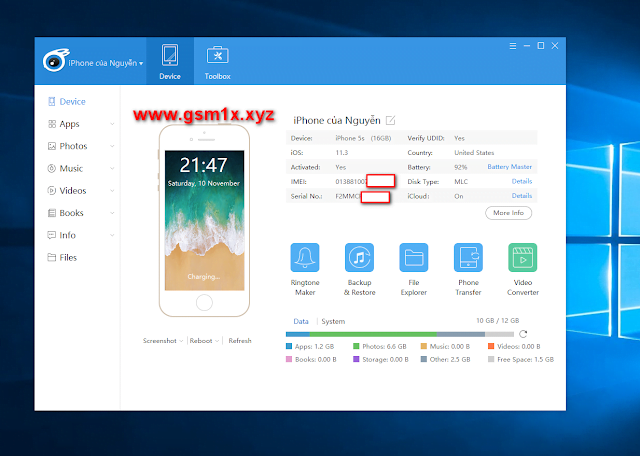Image resolution: width=640 pixels, height=456 pixels.
Task: Maximize the iTools window
Action: click(540, 46)
